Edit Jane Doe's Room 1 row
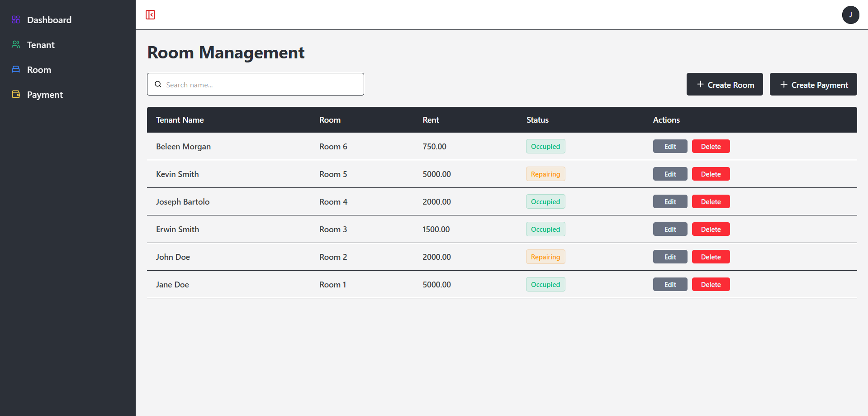 coord(670,284)
